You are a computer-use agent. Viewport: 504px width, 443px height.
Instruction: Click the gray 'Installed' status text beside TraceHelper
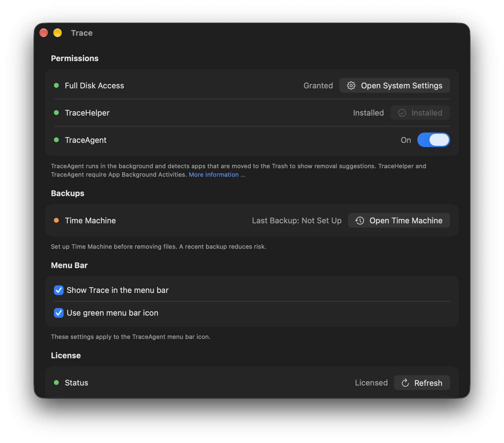(368, 113)
